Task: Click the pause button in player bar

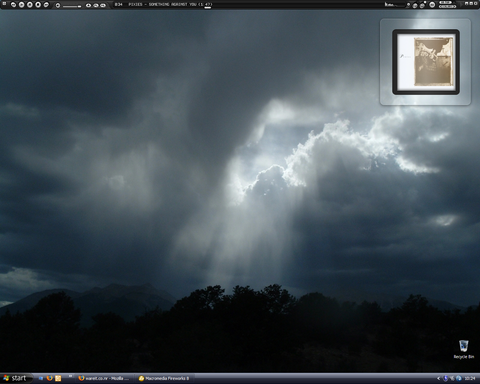Action: point(30,5)
